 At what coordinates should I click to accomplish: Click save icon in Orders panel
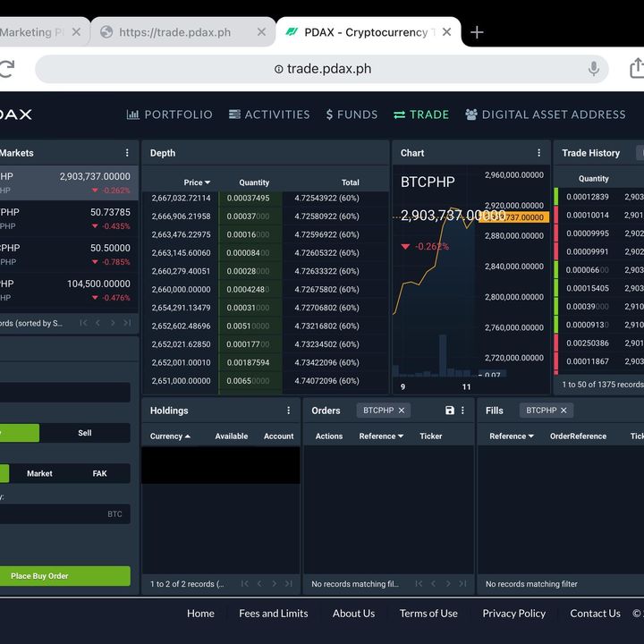click(450, 411)
